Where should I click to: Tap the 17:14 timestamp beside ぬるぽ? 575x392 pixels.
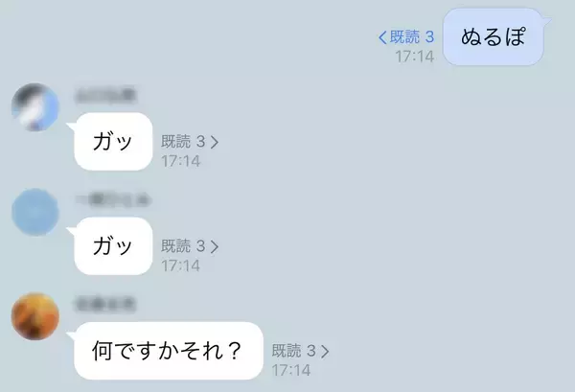(414, 57)
